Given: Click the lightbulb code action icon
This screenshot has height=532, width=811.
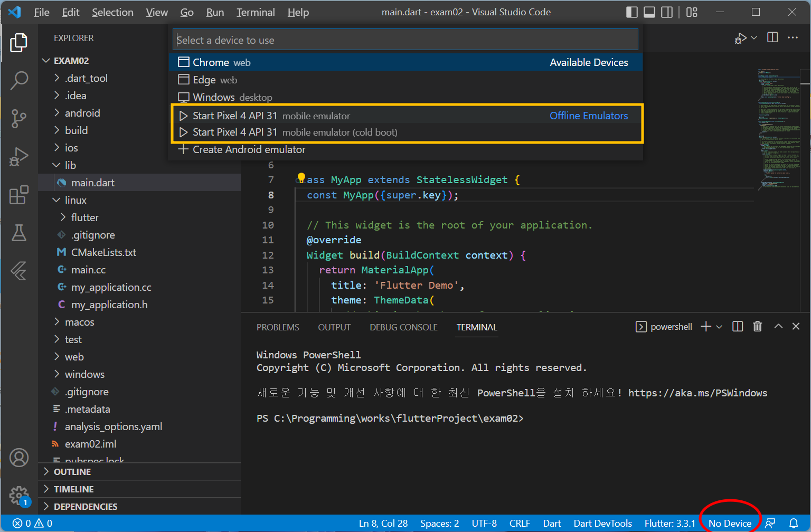Looking at the screenshot, I should click(301, 178).
